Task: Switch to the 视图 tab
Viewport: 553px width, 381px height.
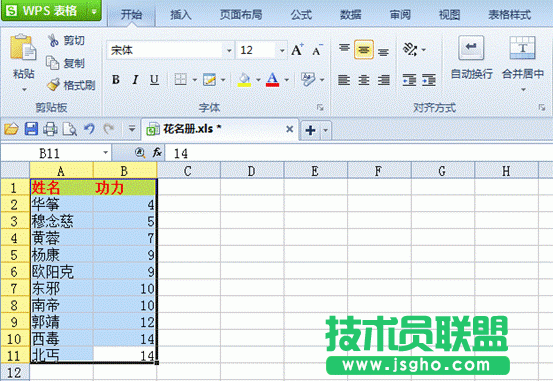Action: [x=449, y=15]
